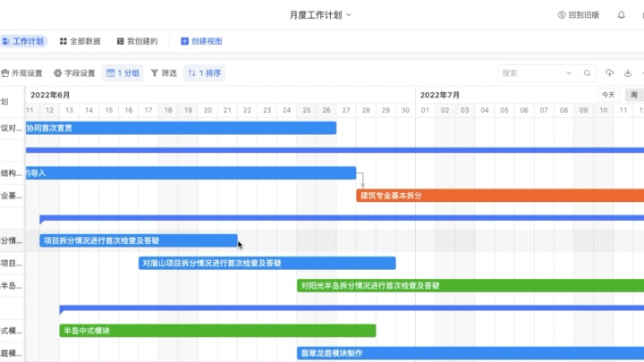The height and width of the screenshot is (362, 644).
Task: Select the 工作计划 view tab
Action: click(23, 41)
